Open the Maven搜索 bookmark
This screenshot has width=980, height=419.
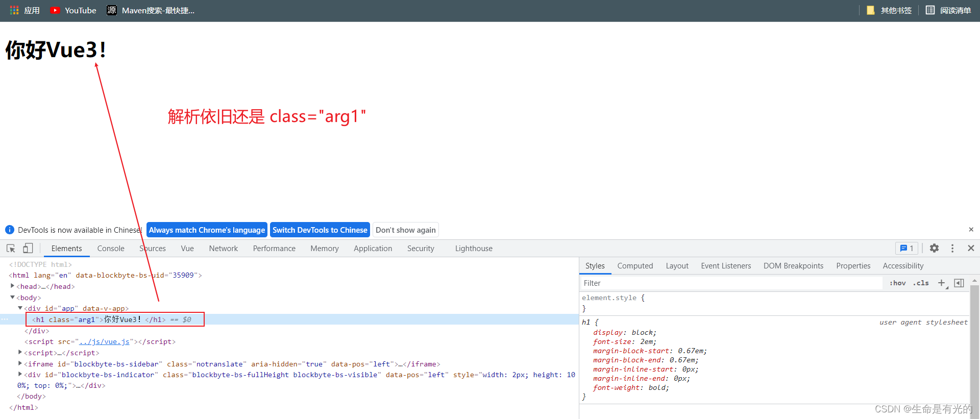click(x=151, y=10)
